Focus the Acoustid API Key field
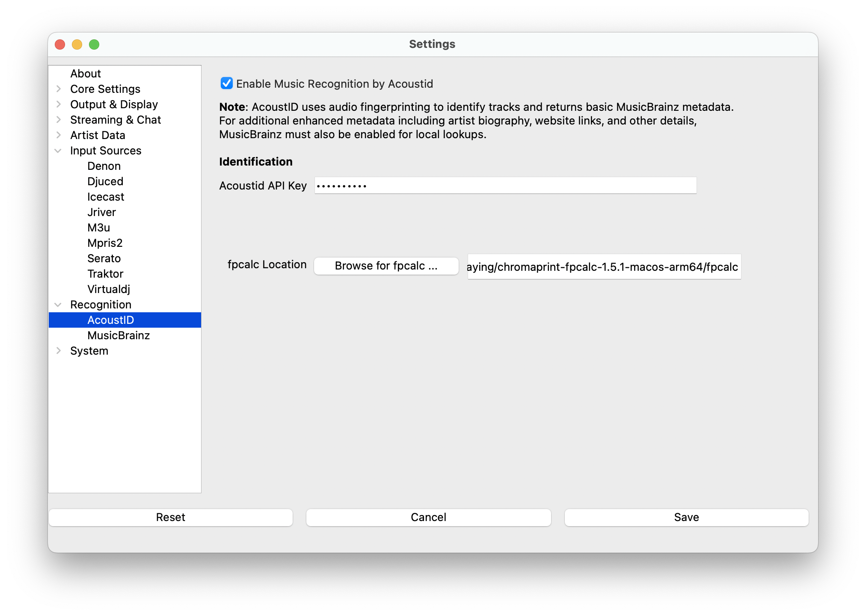Image resolution: width=866 pixels, height=616 pixels. pyautogui.click(x=505, y=186)
